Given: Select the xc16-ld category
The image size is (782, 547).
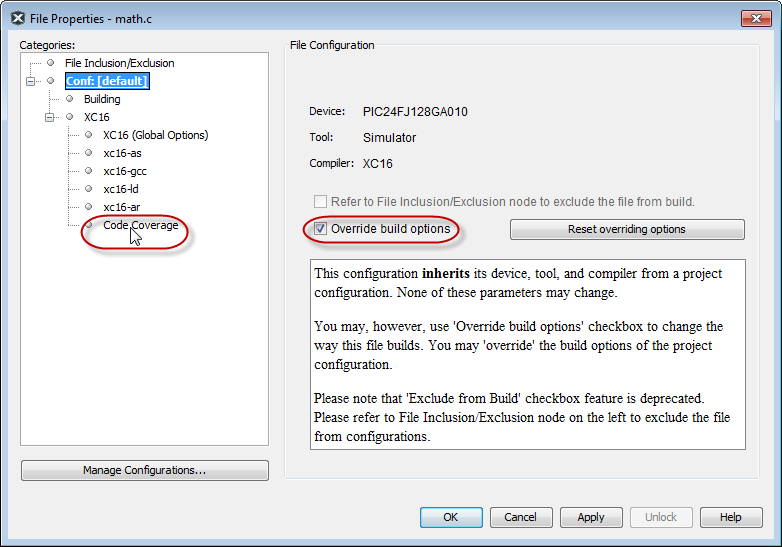Looking at the screenshot, I should pyautogui.click(x=121, y=189).
